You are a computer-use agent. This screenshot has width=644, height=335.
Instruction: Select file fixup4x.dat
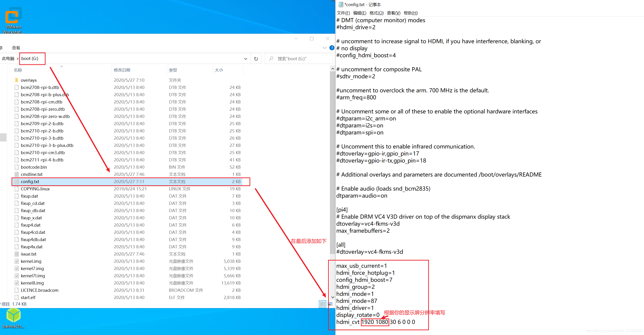(x=32, y=246)
